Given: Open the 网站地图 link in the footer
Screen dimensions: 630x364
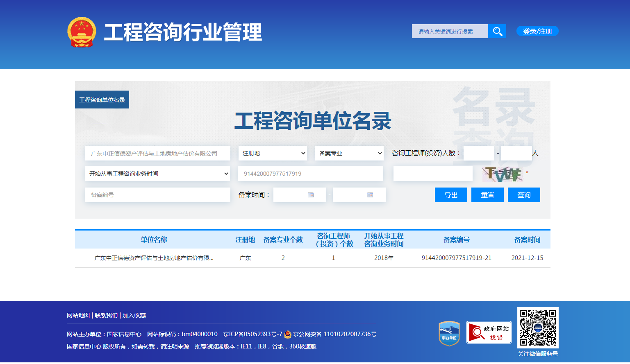Looking at the screenshot, I should (x=77, y=315).
